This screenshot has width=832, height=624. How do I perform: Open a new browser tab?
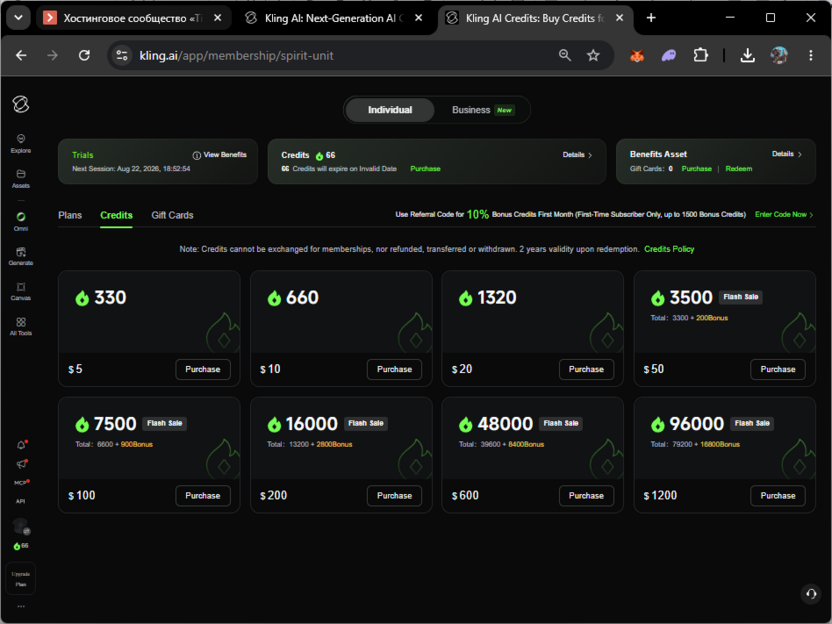[651, 18]
